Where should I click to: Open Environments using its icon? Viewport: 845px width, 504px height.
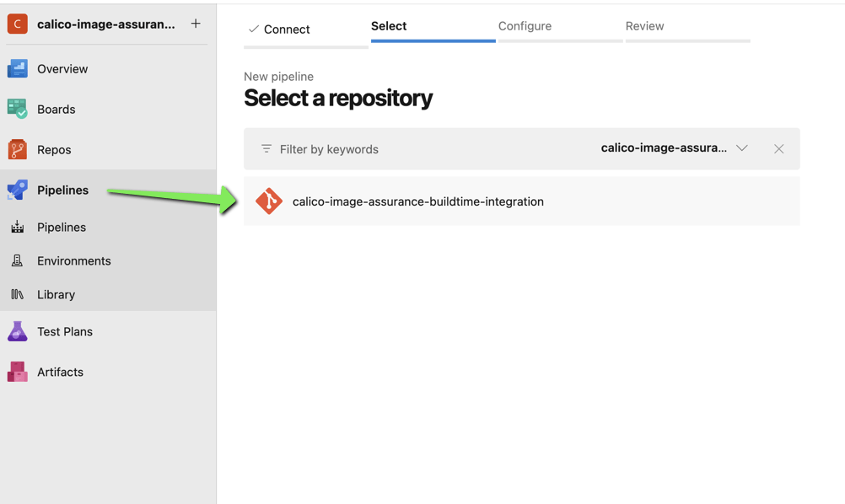(18, 260)
